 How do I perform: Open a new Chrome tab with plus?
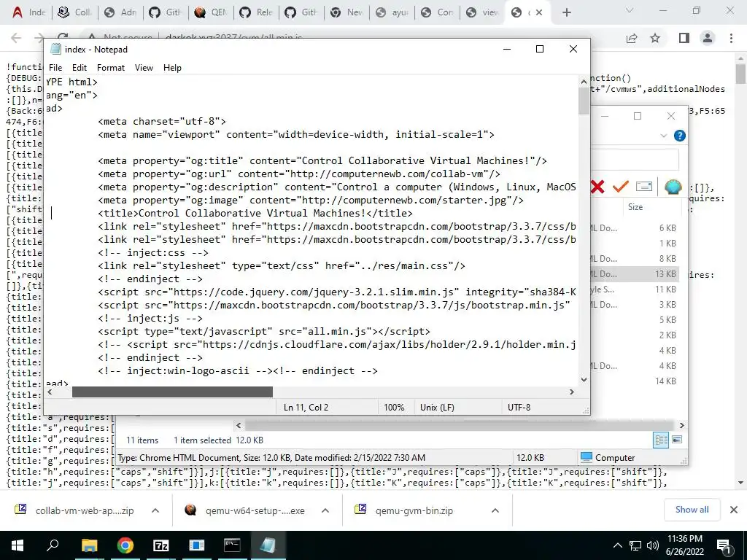click(x=566, y=12)
